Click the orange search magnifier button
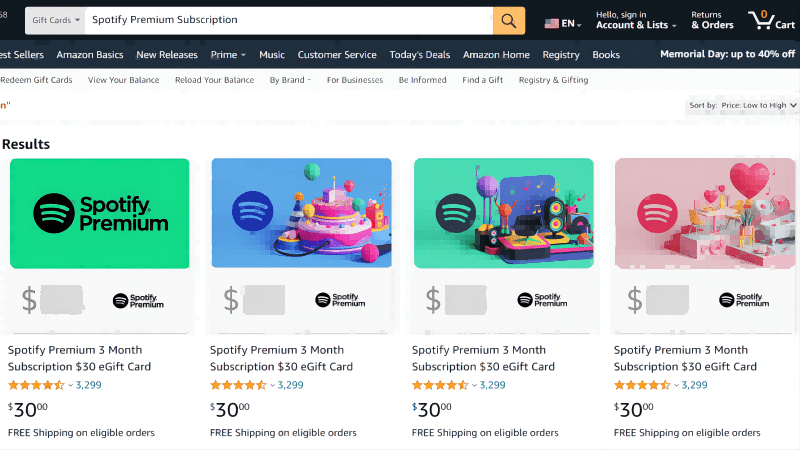This screenshot has height=450, width=800. (x=508, y=20)
